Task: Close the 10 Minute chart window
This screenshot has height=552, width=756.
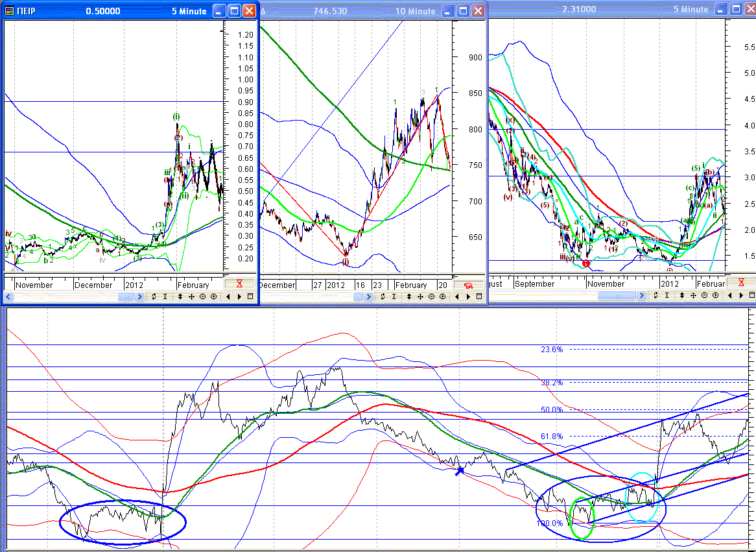Action: tap(478, 10)
